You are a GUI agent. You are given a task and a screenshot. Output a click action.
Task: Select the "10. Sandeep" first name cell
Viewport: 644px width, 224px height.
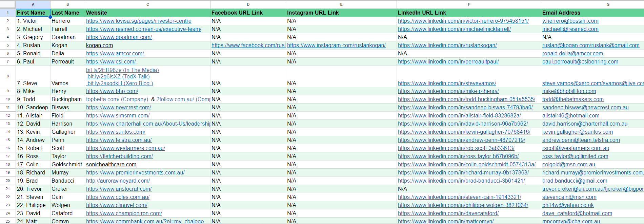(33, 108)
